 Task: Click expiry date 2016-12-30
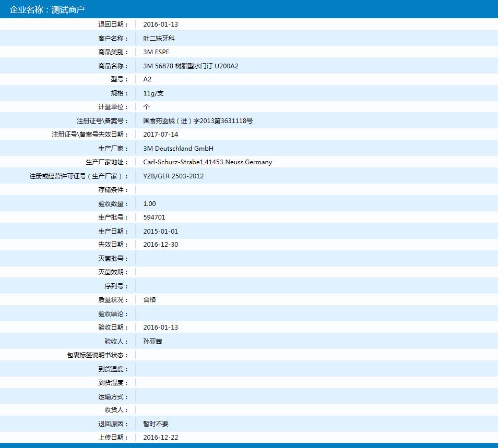pyautogui.click(x=160, y=245)
